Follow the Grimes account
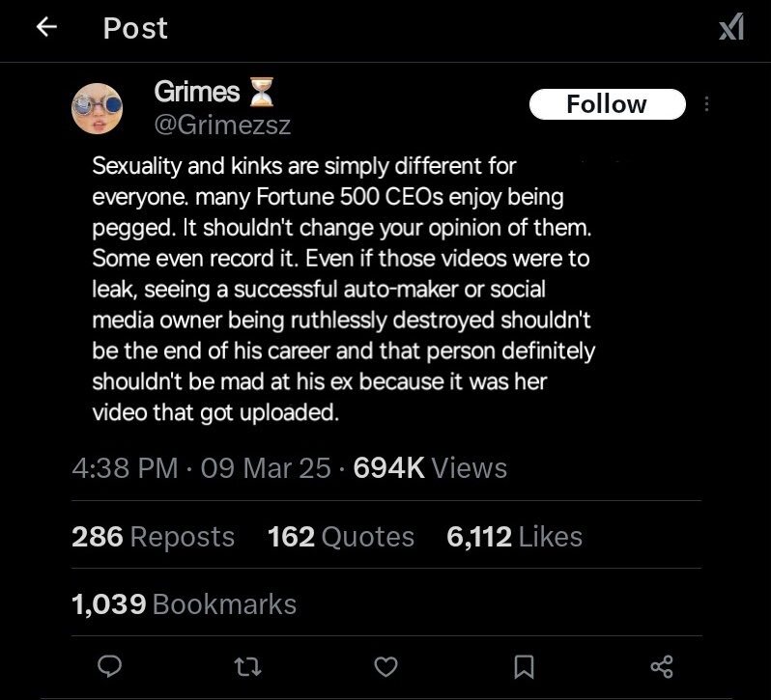Image resolution: width=771 pixels, height=700 pixels. coord(607,104)
